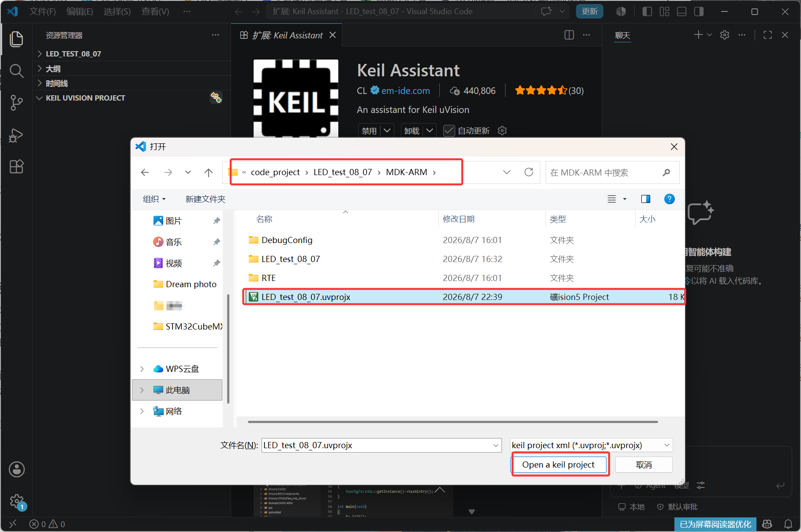Click the 新建文件夹 new folder button
Image resolution: width=801 pixels, height=532 pixels.
tap(206, 199)
